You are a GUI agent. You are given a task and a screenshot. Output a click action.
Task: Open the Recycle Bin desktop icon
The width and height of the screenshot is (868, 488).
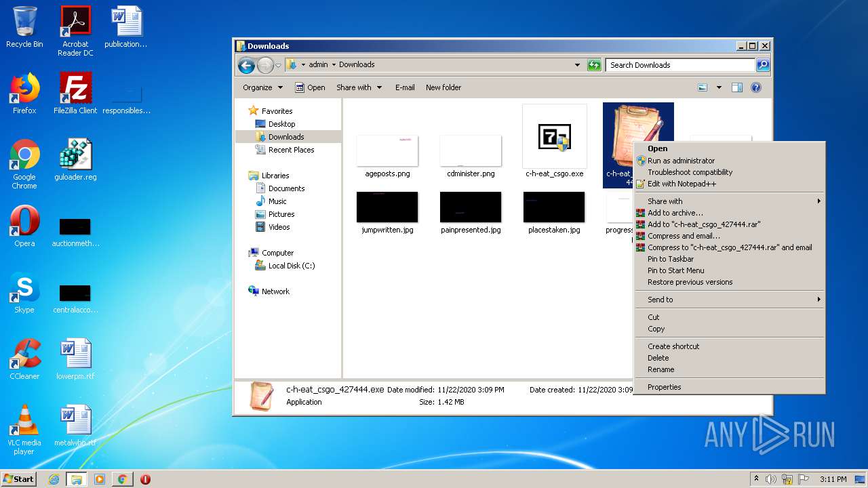click(x=24, y=27)
